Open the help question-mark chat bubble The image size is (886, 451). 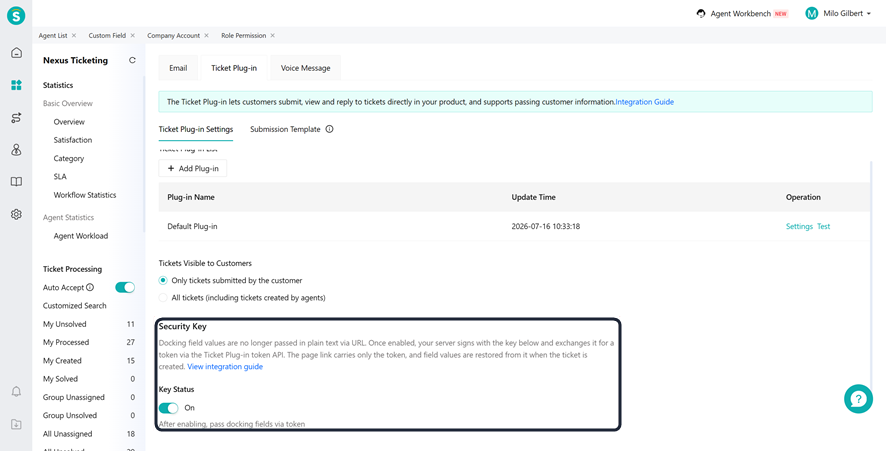(858, 399)
